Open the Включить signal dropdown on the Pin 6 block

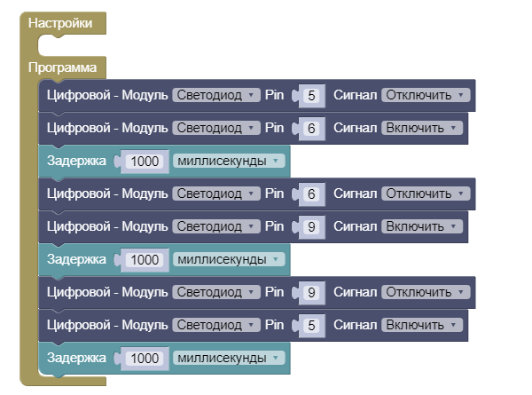(x=420, y=128)
